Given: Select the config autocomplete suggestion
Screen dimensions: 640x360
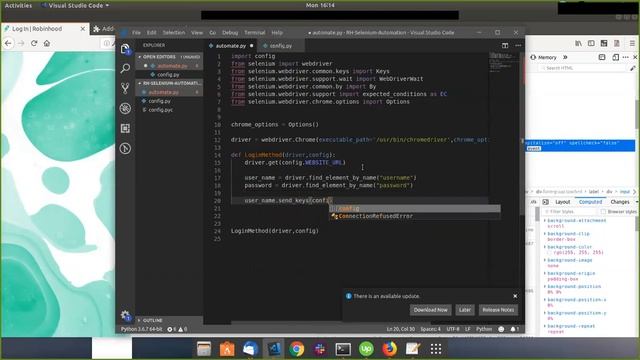Looking at the screenshot, I should 415,209.
